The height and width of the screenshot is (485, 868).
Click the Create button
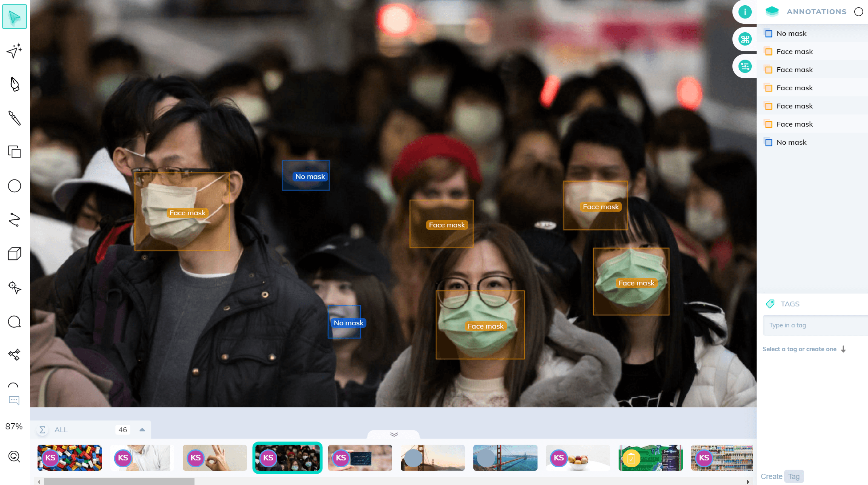[772, 476]
